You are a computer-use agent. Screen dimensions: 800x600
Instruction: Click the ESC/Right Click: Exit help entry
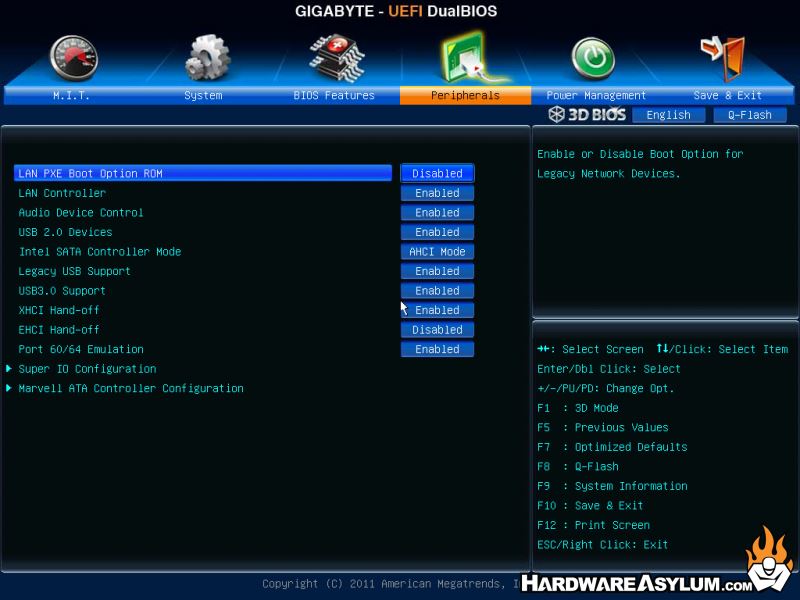point(603,544)
